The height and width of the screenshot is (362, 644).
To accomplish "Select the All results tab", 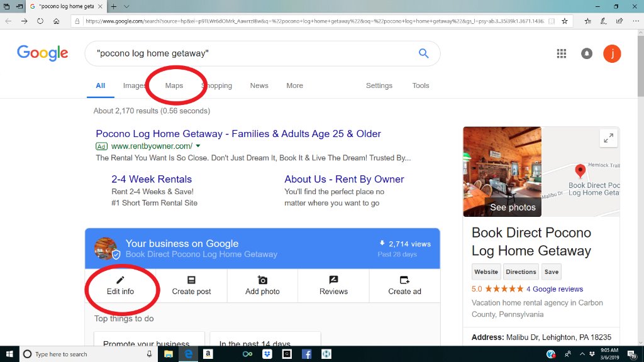I will pyautogui.click(x=100, y=85).
